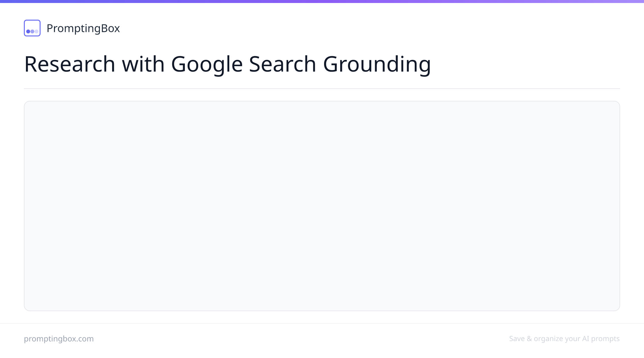Click the word "prompts" in footer tagline
This screenshot has width=644, height=358.
(x=605, y=339)
